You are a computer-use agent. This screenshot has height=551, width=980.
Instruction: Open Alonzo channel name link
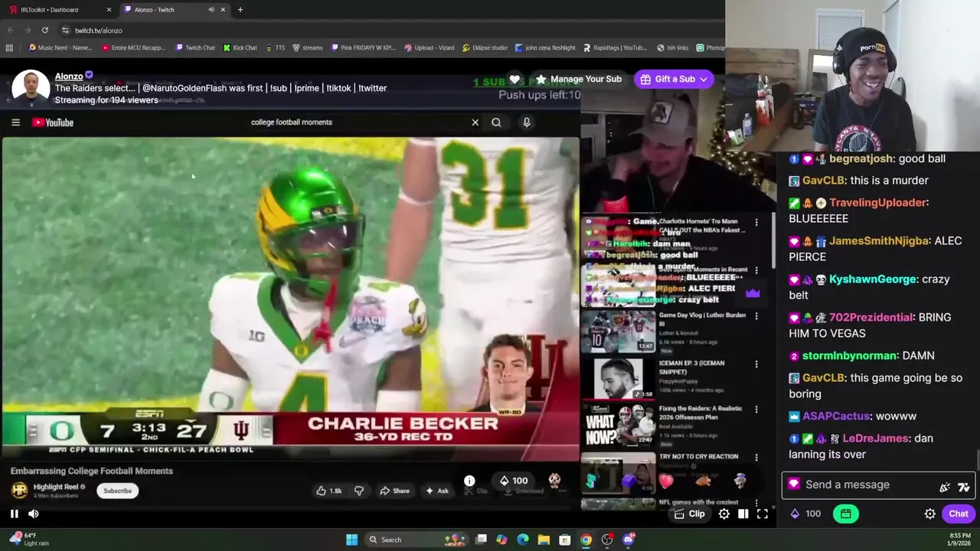(69, 77)
